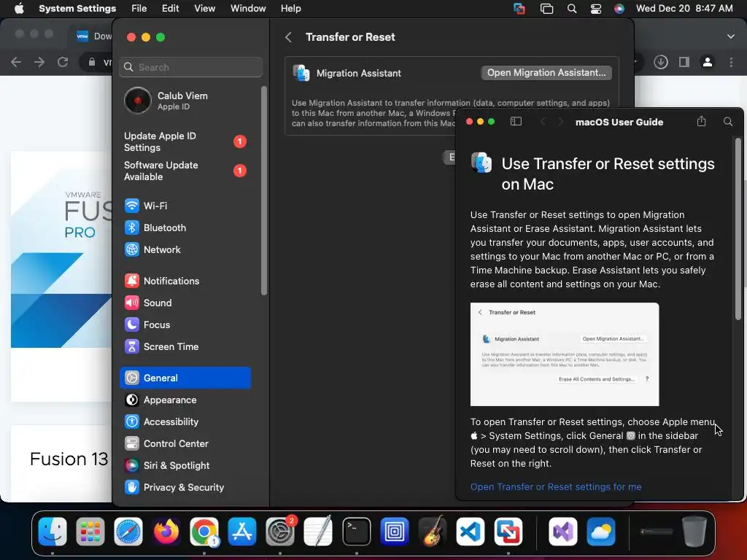The height and width of the screenshot is (560, 747).
Task: Open Software Update Available notice
Action: 185,171
